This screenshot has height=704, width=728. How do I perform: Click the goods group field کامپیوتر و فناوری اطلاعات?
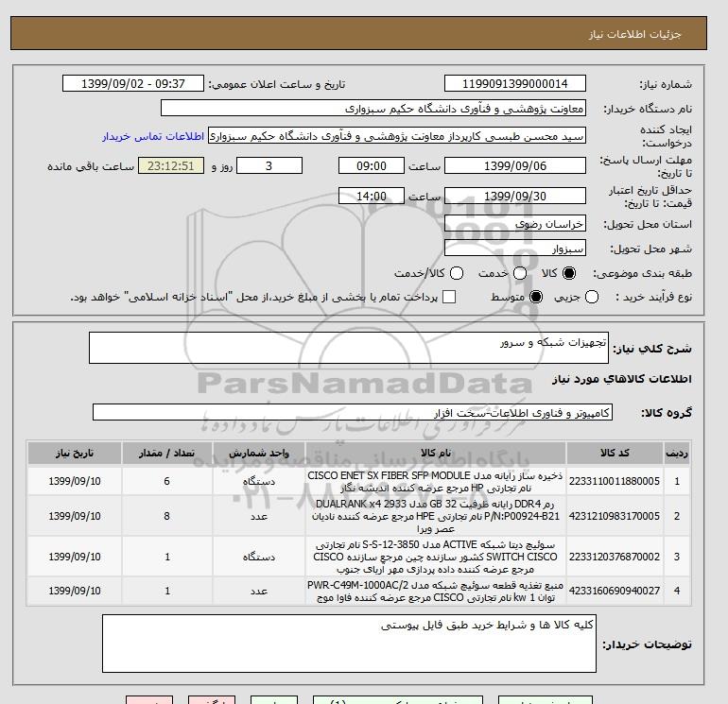pyautogui.click(x=353, y=413)
